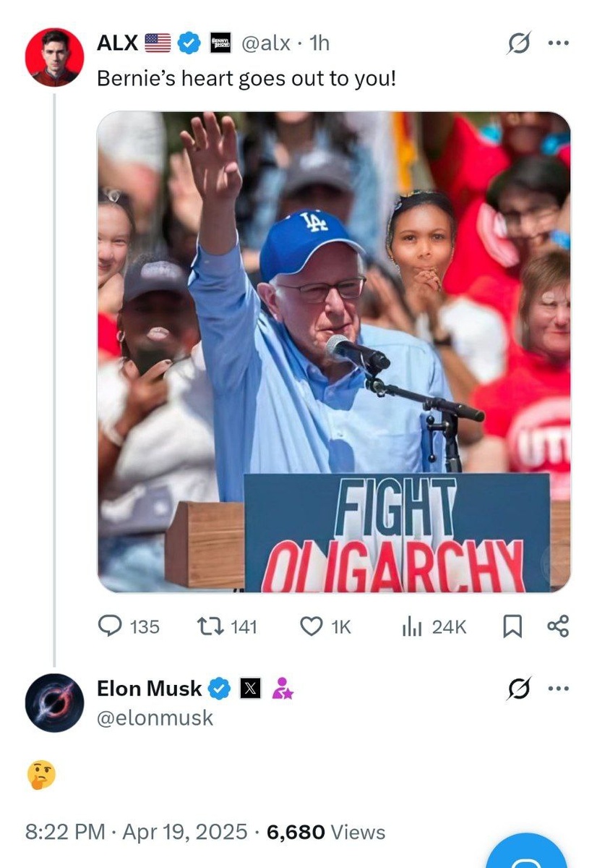View analytics via the 24K bar chart icon
Viewport: 597px width, 868px height.
point(412,626)
